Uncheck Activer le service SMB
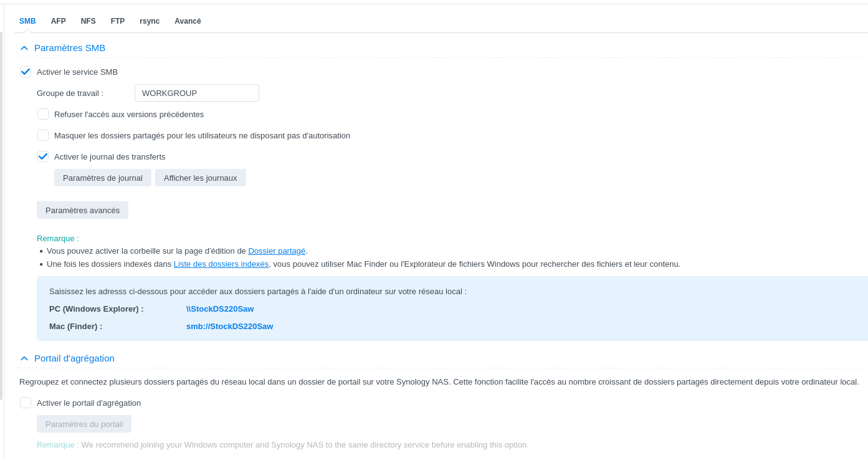Screen dimensions: 868x460 26,72
